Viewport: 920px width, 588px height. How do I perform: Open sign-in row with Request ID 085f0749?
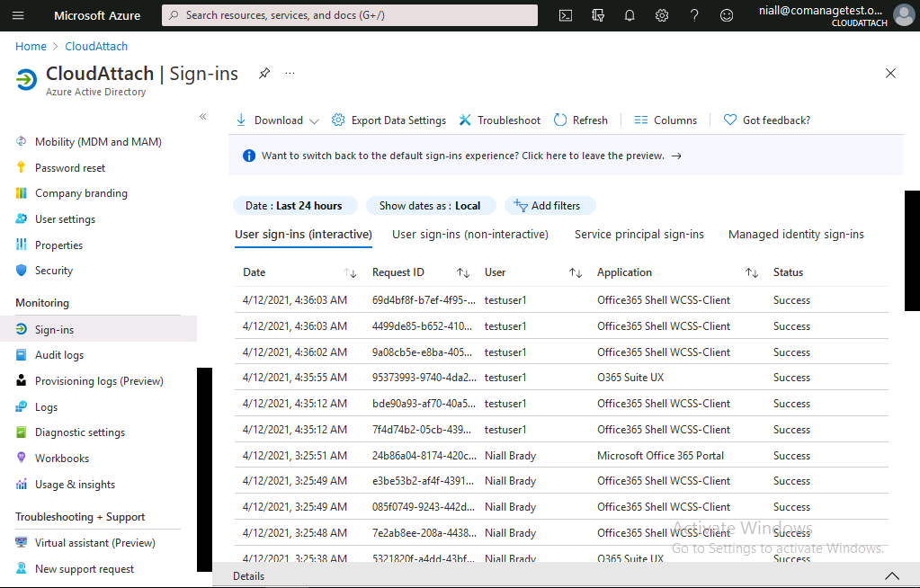561,507
